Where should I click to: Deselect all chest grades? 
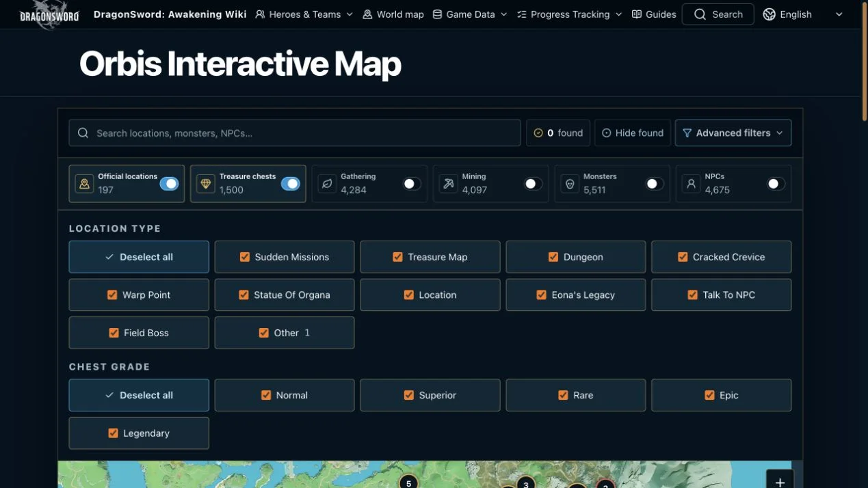coord(139,395)
